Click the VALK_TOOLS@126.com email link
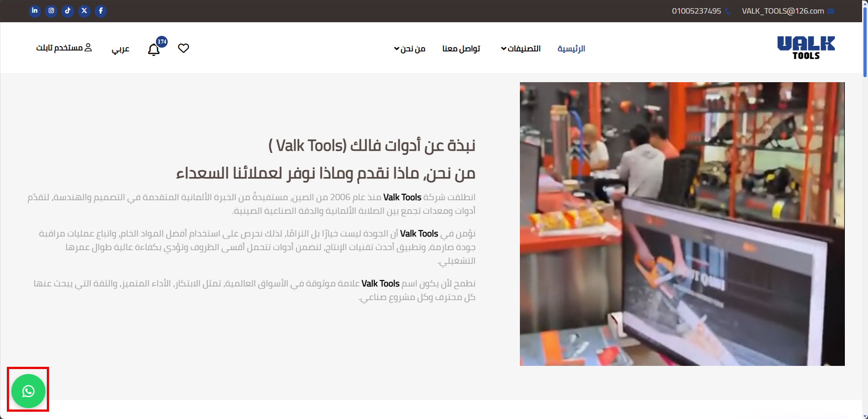This screenshot has height=419, width=868. point(783,11)
